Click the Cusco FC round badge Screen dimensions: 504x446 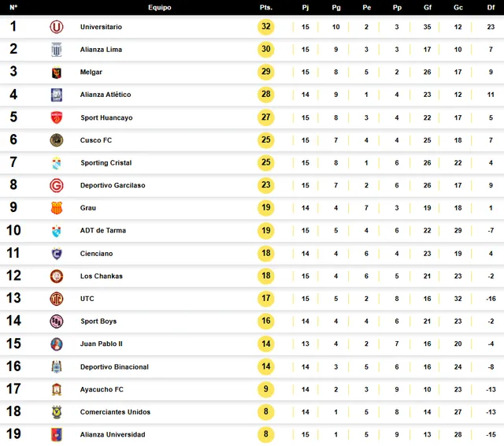[57, 140]
